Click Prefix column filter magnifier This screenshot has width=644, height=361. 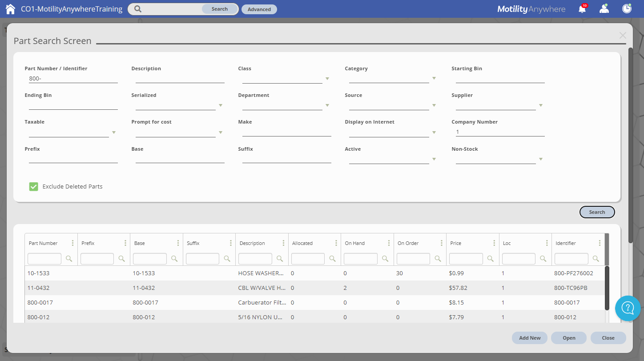tap(121, 259)
